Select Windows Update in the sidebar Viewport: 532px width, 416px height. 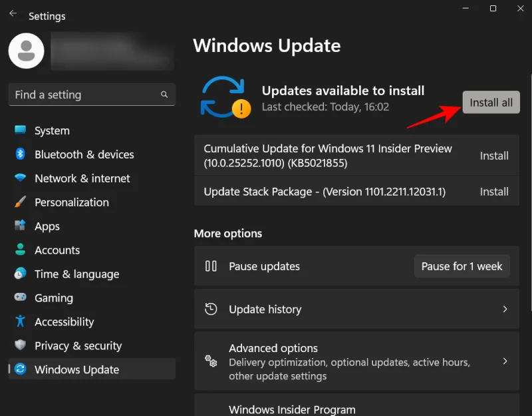click(76, 369)
